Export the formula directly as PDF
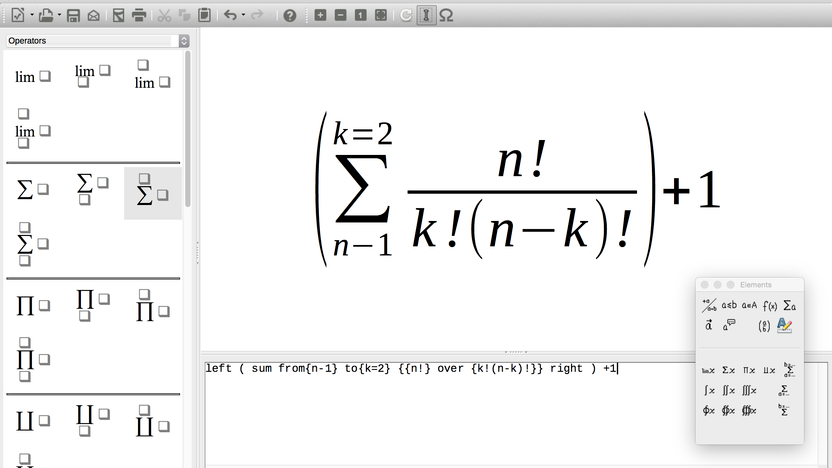832x468 pixels. point(118,15)
